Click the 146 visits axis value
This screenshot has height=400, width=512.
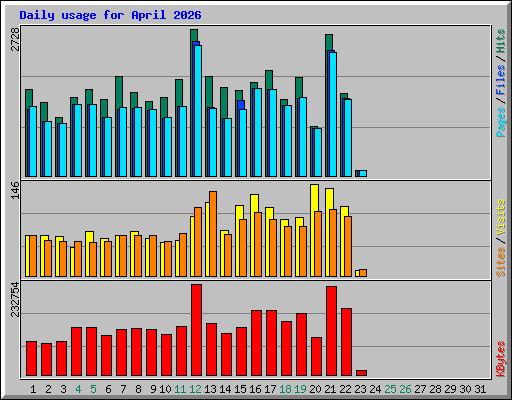15,190
